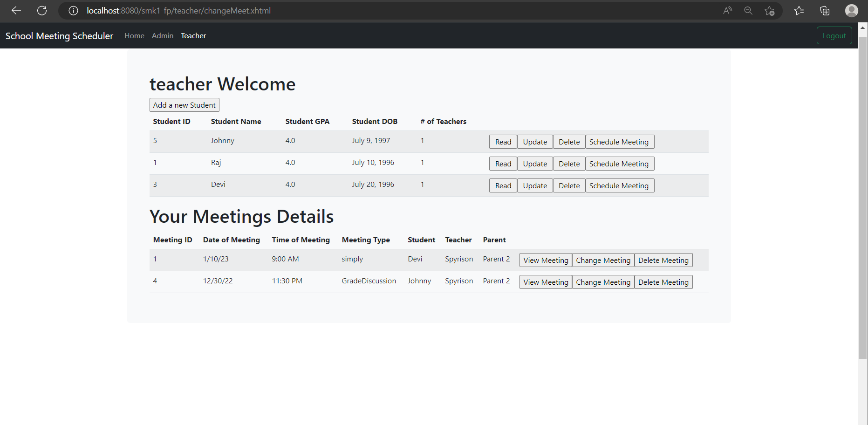This screenshot has width=868, height=425.
Task: Open the Home navigation link
Action: click(x=134, y=36)
